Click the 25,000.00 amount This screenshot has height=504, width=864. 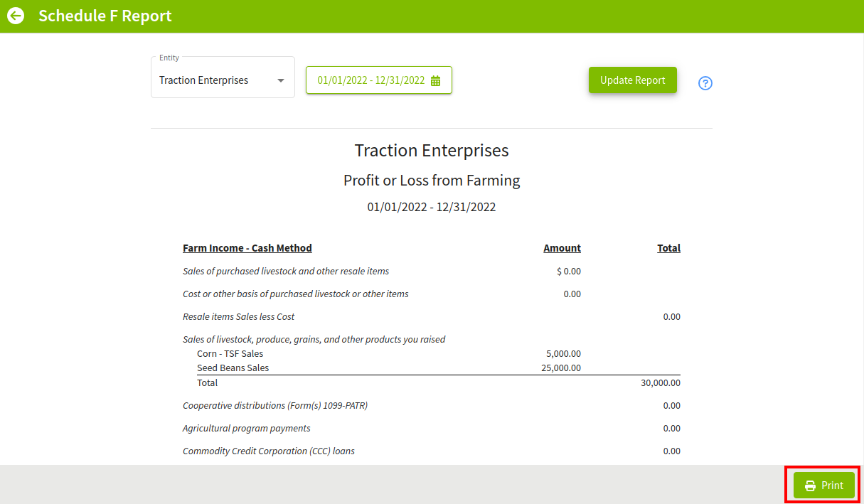pos(561,368)
